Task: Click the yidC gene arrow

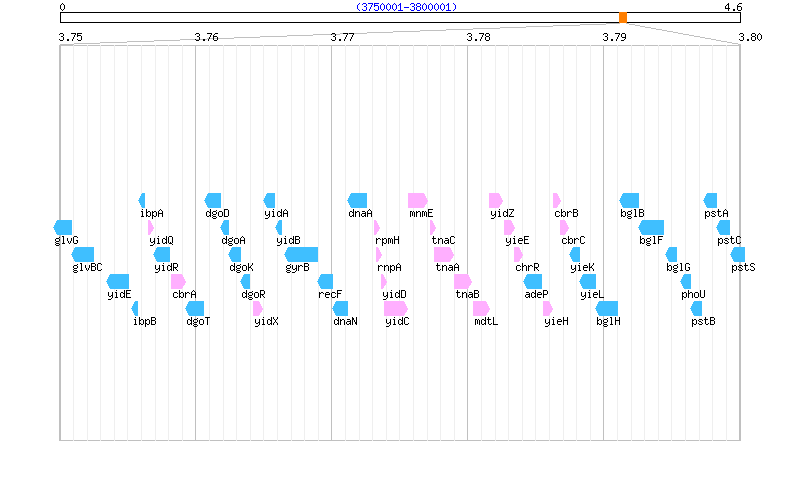Action: tap(396, 308)
